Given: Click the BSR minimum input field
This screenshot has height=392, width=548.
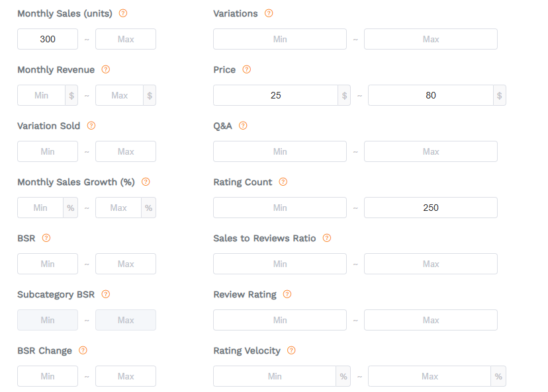Looking at the screenshot, I should (47, 264).
